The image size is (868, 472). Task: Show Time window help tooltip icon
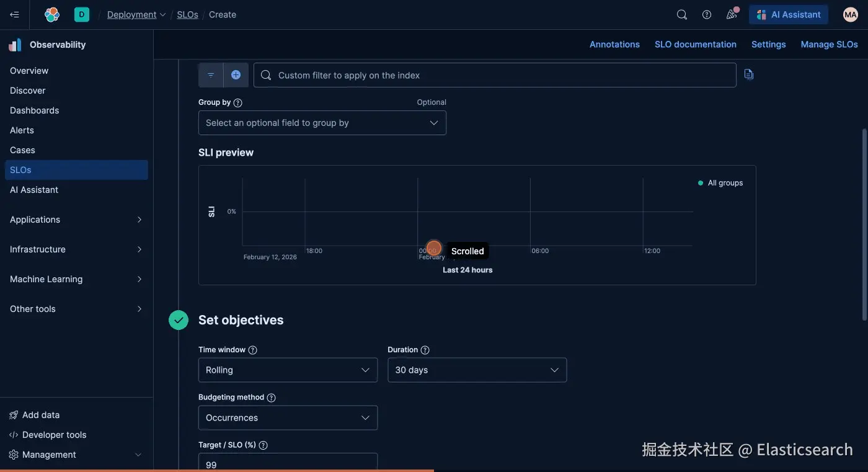(253, 350)
